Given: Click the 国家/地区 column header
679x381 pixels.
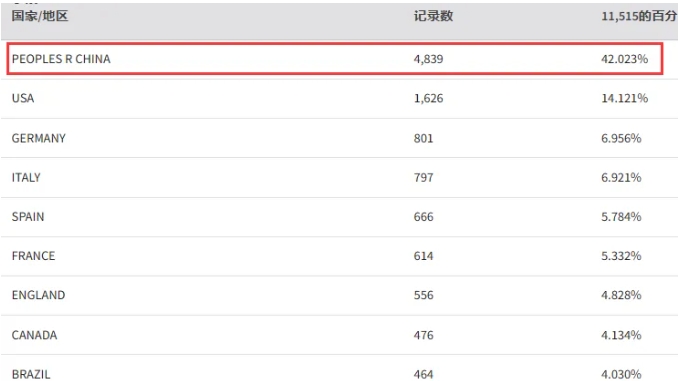Looking at the screenshot, I should tap(40, 16).
